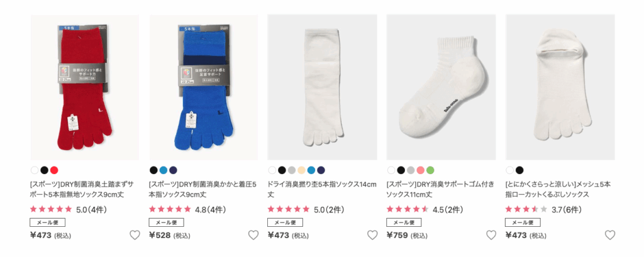
Task: Add blue ¥528 sock to wishlist
Action: (x=253, y=235)
